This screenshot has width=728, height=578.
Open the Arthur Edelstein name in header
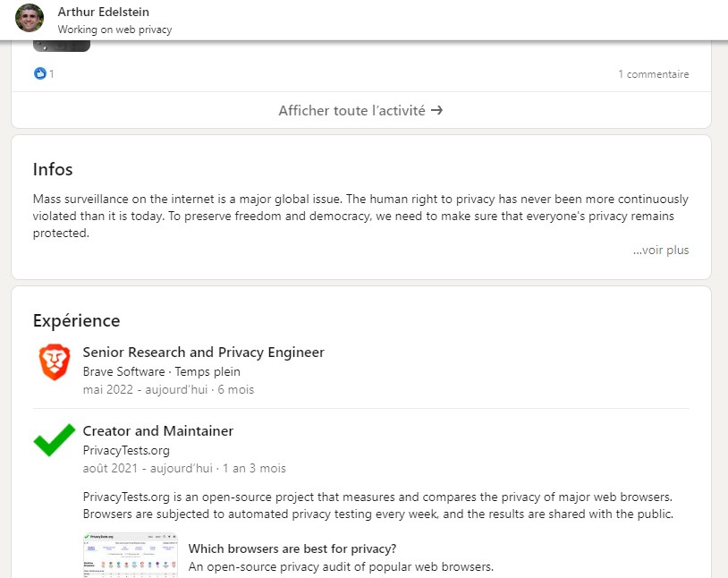pos(104,12)
